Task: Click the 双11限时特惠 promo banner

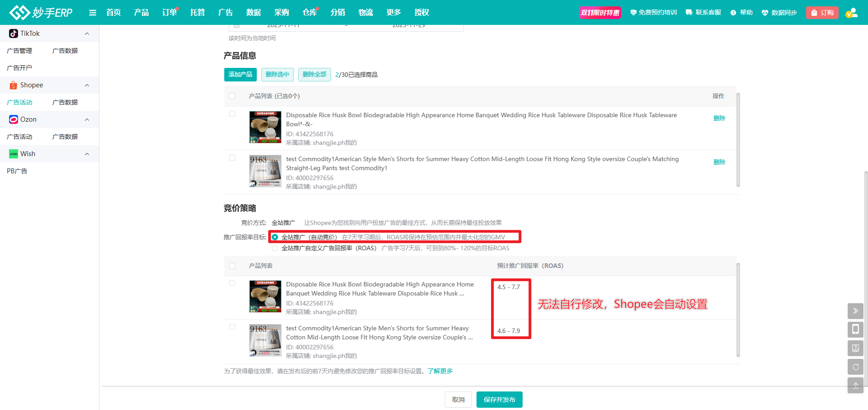Action: coord(600,13)
